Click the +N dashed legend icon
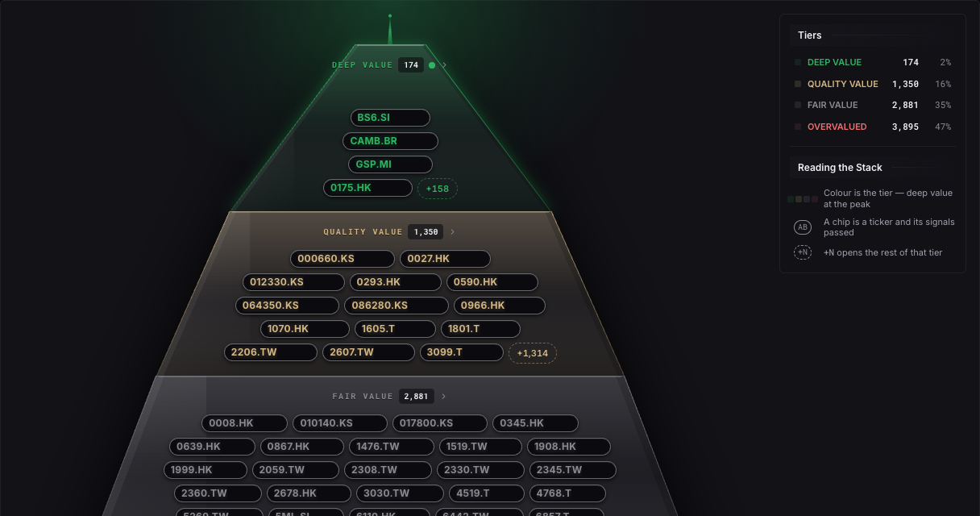 [x=803, y=252]
